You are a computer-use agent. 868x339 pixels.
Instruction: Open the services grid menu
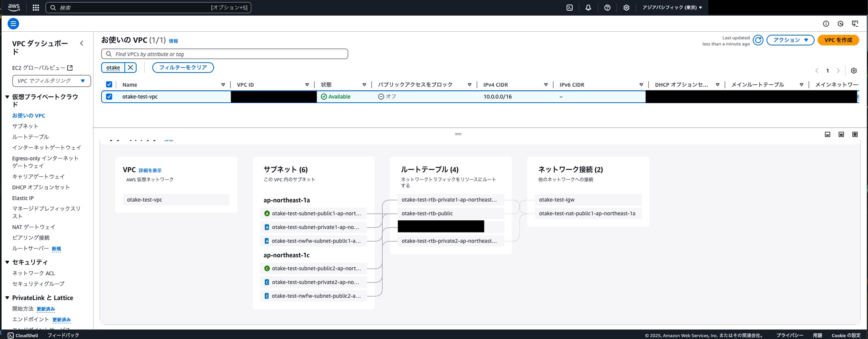click(36, 8)
